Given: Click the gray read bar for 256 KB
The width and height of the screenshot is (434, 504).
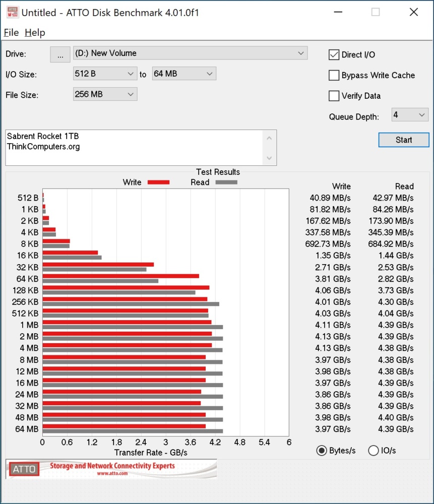Looking at the screenshot, I should pyautogui.click(x=131, y=304).
